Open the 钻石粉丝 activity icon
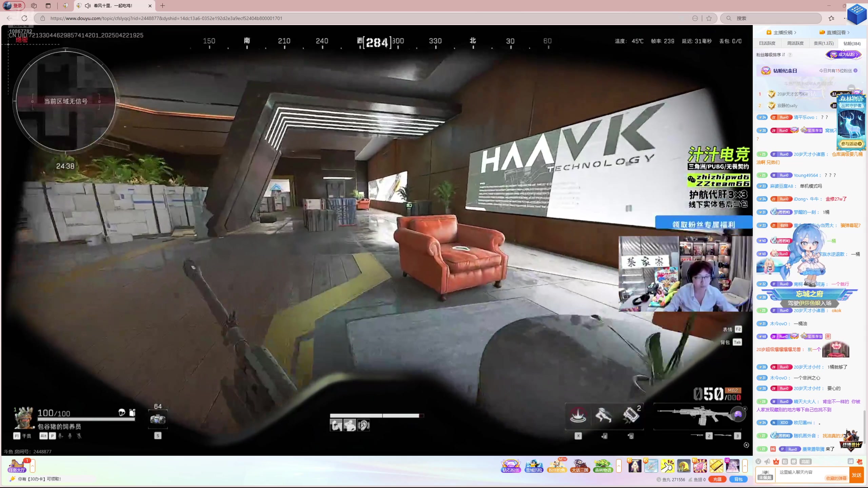Image resolution: width=868 pixels, height=488 pixels. click(x=511, y=466)
